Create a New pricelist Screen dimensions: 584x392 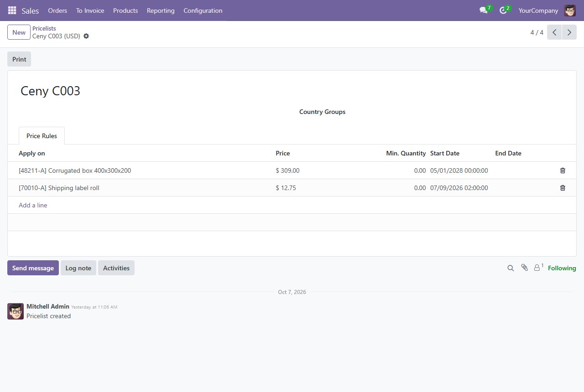coord(19,32)
